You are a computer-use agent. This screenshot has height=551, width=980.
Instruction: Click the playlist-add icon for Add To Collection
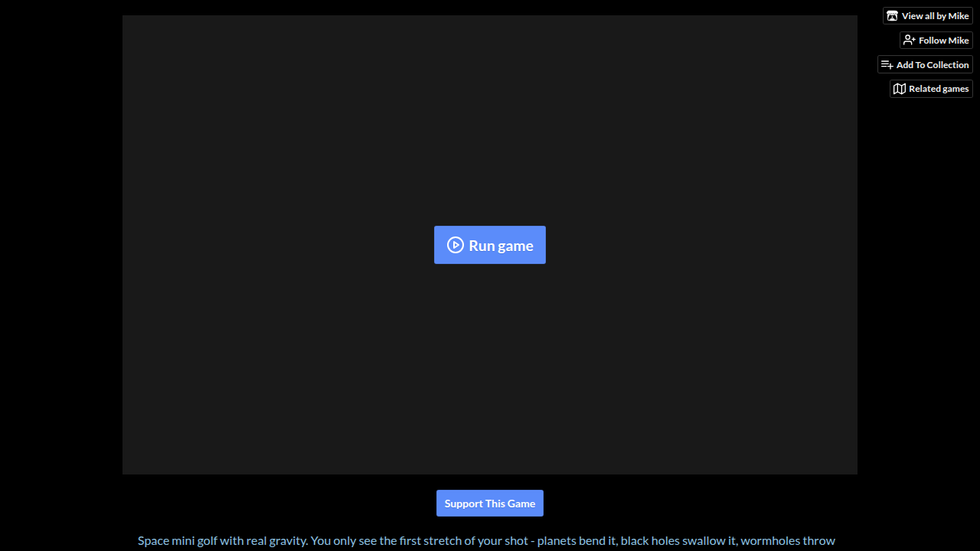(887, 65)
